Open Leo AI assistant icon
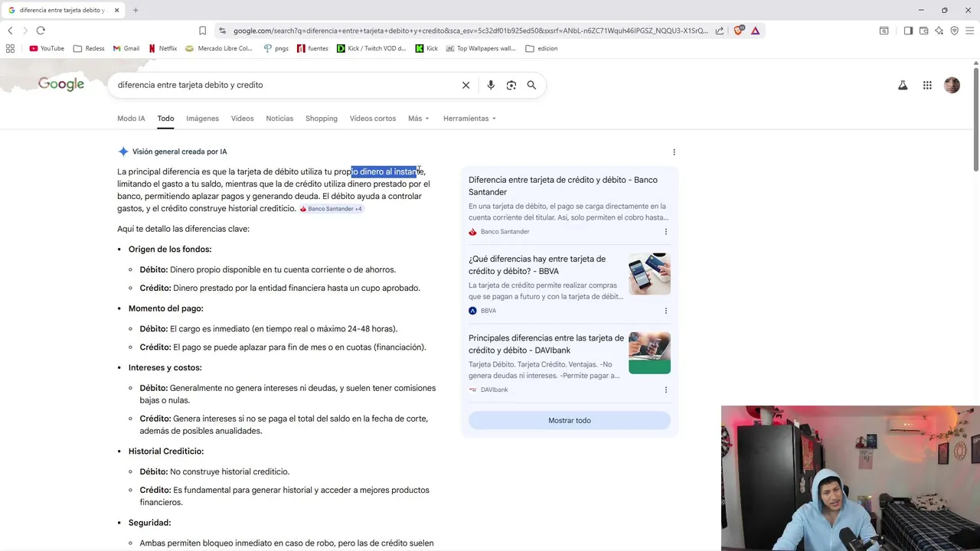The width and height of the screenshot is (980, 551). click(x=939, y=31)
